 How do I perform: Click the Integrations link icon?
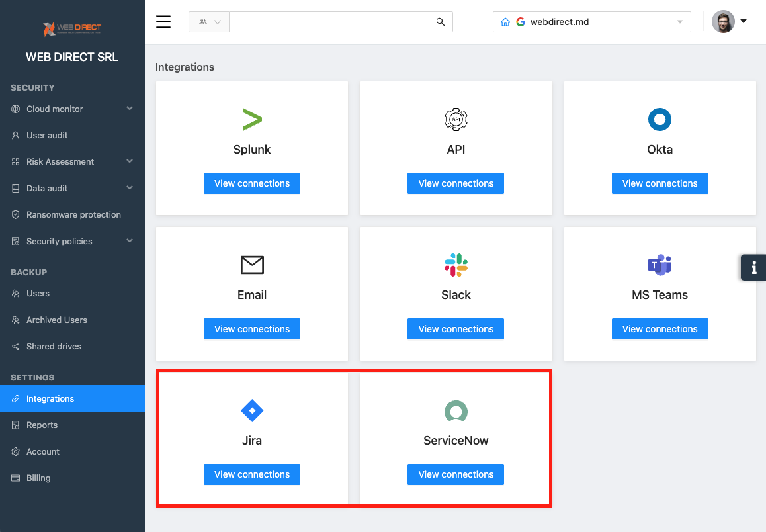16,398
